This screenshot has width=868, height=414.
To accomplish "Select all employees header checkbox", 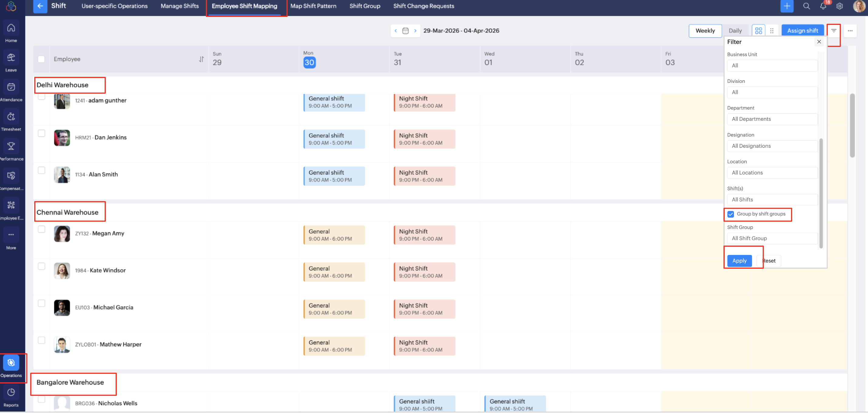I will tap(42, 59).
